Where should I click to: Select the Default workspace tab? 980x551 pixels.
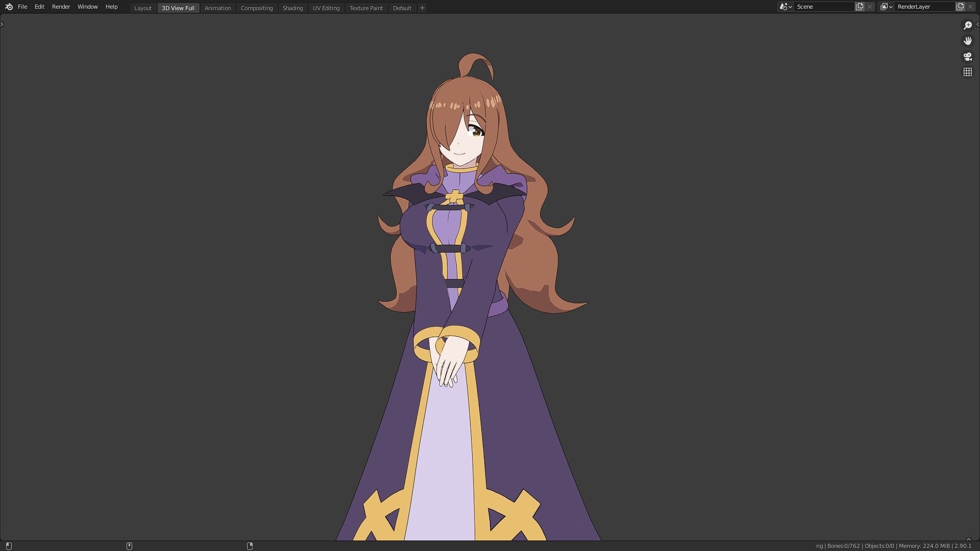pyautogui.click(x=402, y=8)
